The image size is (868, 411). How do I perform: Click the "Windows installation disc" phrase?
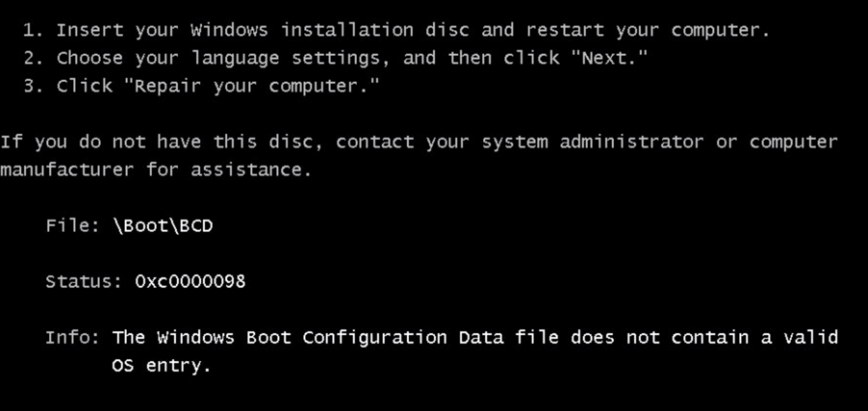pyautogui.click(x=330, y=30)
